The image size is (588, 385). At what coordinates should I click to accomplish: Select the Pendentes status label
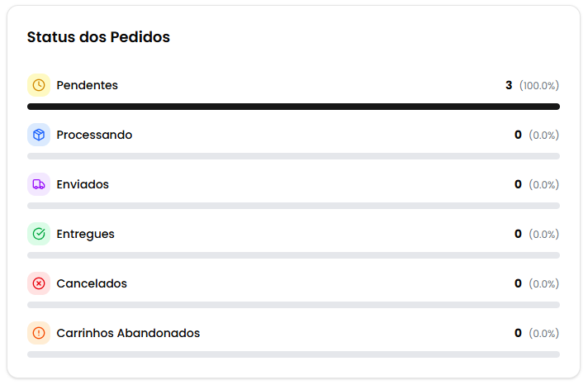87,85
